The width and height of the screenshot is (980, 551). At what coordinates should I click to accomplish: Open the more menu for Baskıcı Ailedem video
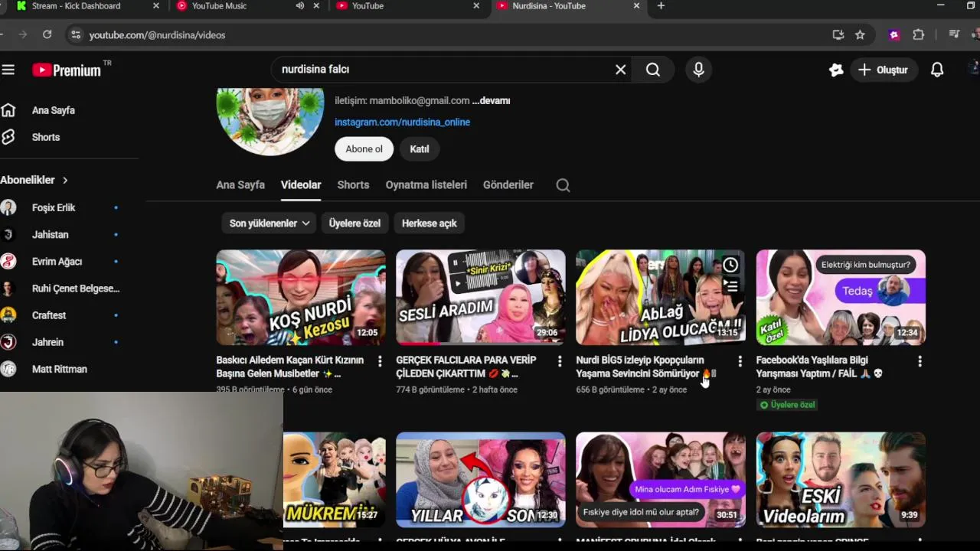pos(380,361)
